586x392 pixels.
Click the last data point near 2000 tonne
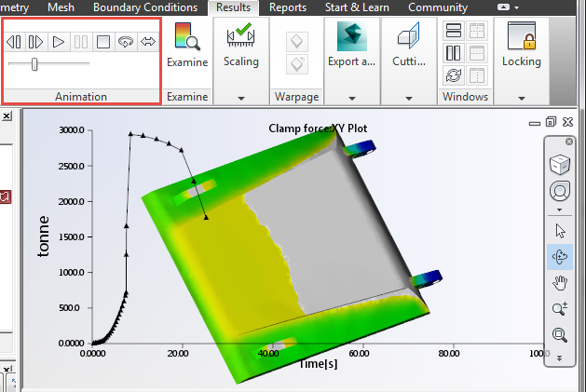click(x=206, y=217)
